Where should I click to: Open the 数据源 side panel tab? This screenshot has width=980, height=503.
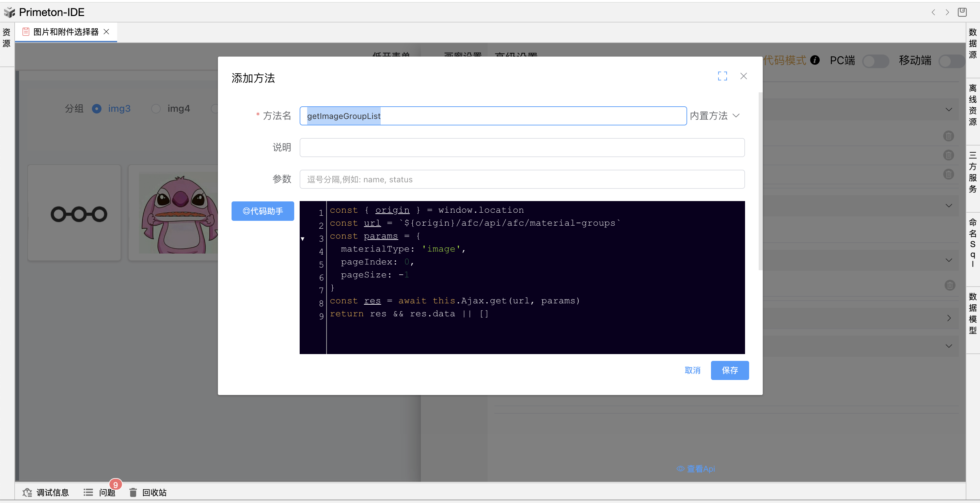pyautogui.click(x=973, y=43)
